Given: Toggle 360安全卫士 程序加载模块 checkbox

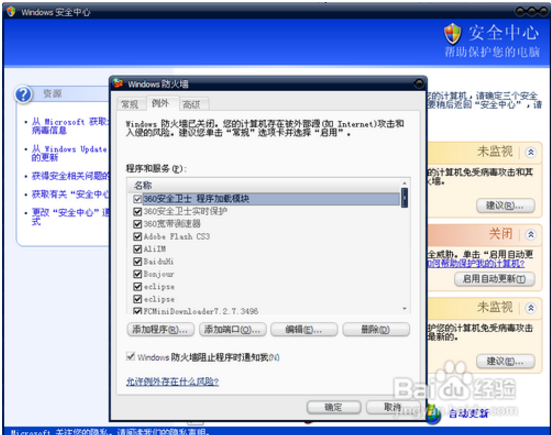Looking at the screenshot, I should click(x=137, y=199).
